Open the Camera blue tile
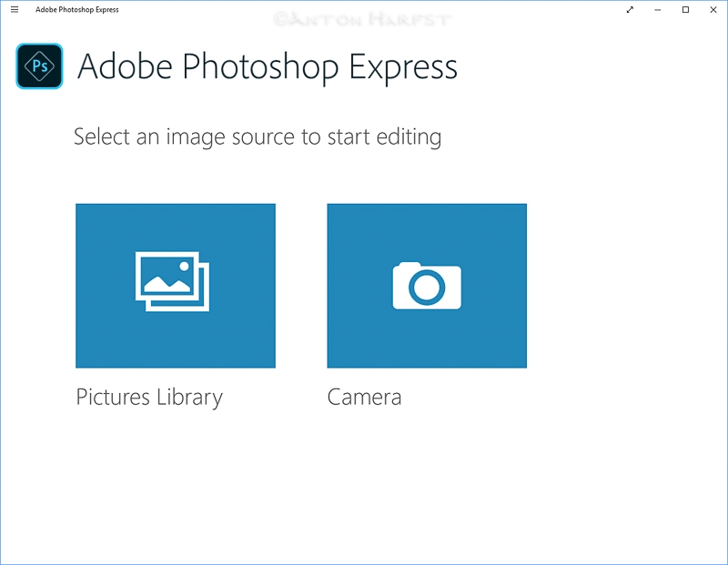728x565 pixels. pos(427,286)
